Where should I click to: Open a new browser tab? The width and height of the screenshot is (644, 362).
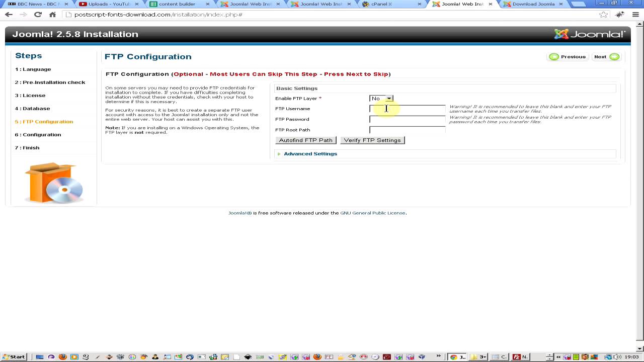pyautogui.click(x=579, y=4)
